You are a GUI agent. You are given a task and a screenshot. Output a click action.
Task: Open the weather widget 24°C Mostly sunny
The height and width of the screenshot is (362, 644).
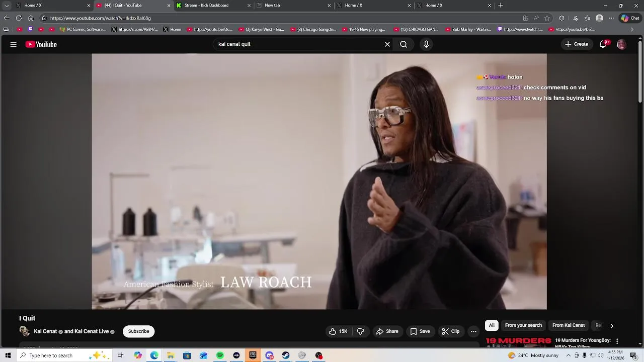pos(533,355)
